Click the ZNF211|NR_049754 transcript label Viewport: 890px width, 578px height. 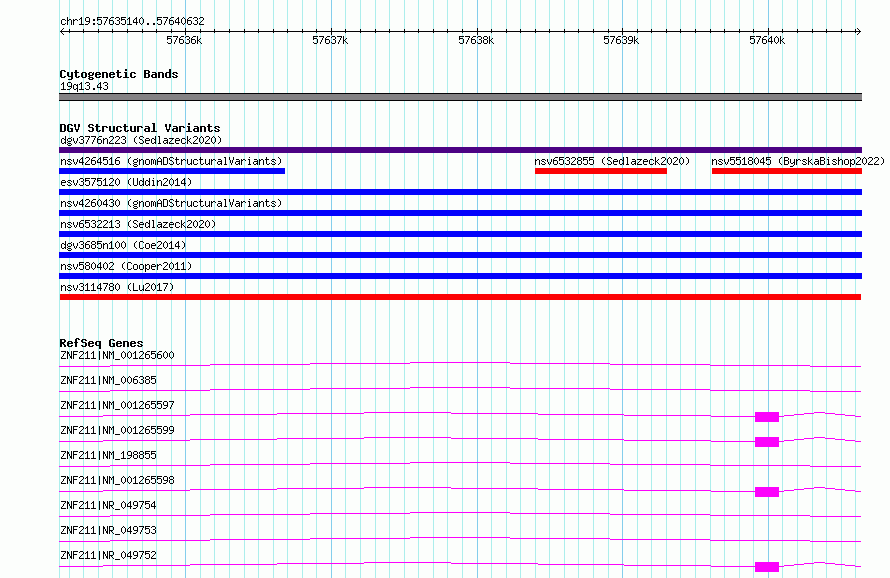(108, 505)
